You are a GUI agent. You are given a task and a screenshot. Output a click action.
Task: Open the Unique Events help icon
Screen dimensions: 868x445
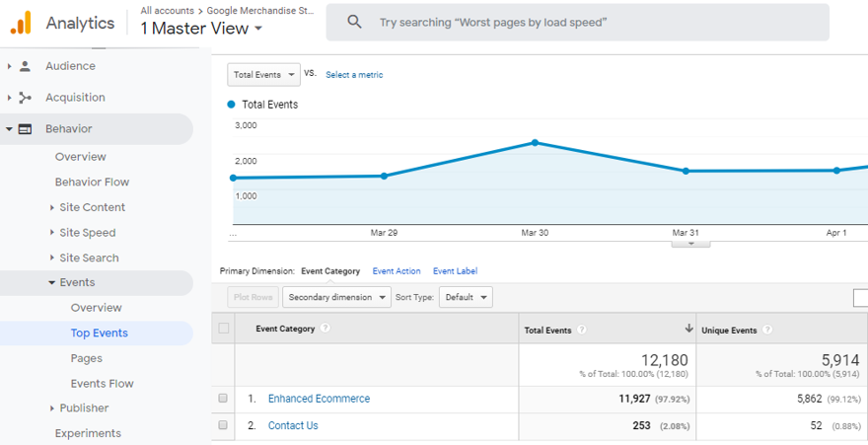pyautogui.click(x=767, y=330)
